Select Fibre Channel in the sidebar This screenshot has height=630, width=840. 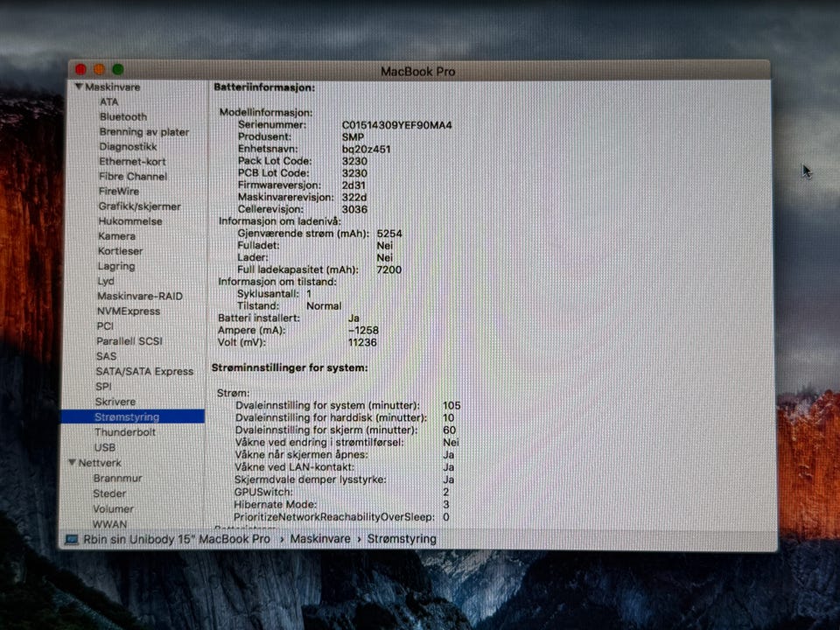pos(133,176)
